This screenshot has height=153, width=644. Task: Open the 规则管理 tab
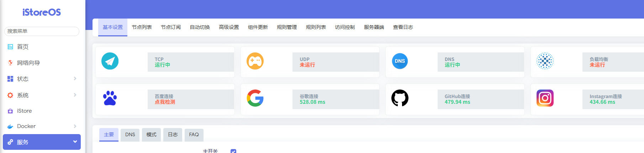[287, 27]
